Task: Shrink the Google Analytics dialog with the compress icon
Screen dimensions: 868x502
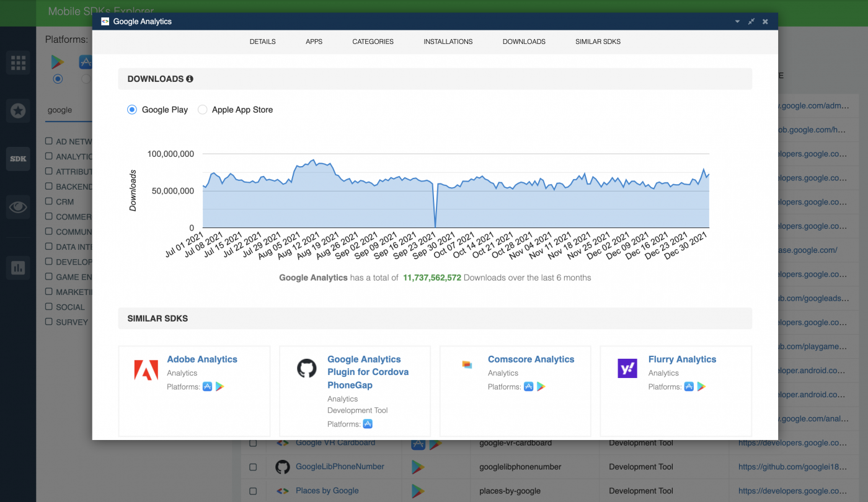Action: (751, 22)
